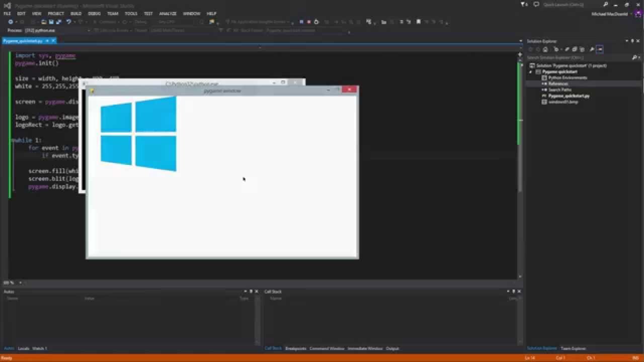The height and width of the screenshot is (362, 644).
Task: Select windows8.bmp in Solution Explorer
Action: pyautogui.click(x=563, y=102)
